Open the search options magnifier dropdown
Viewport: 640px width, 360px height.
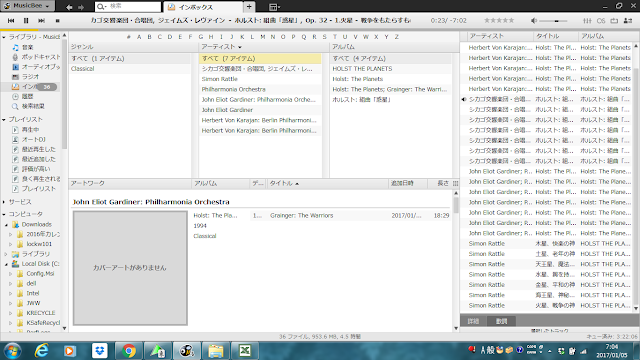click(102, 7)
